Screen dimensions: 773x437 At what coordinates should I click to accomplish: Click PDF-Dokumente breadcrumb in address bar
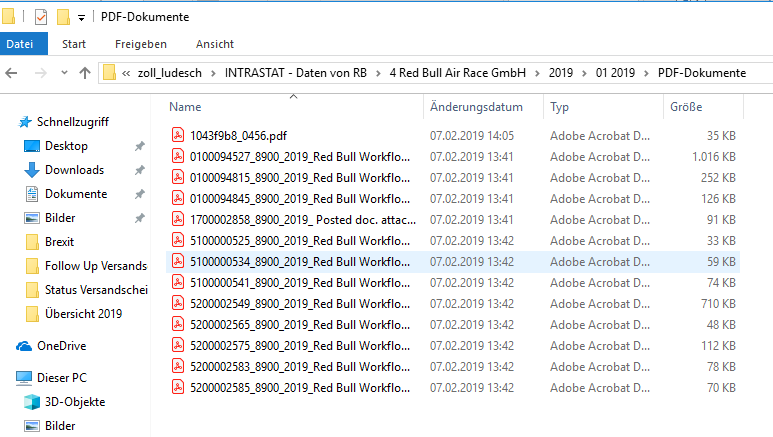tap(702, 73)
